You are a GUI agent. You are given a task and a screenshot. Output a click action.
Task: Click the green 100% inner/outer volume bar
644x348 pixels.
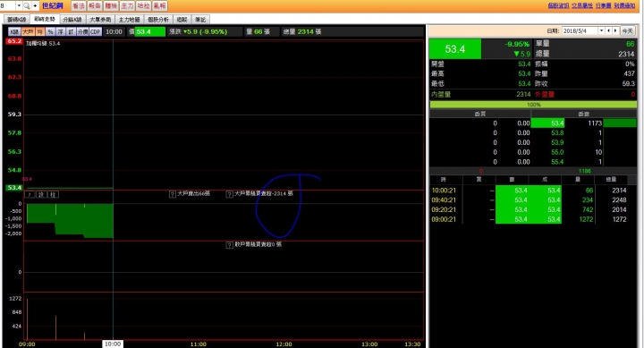click(533, 105)
